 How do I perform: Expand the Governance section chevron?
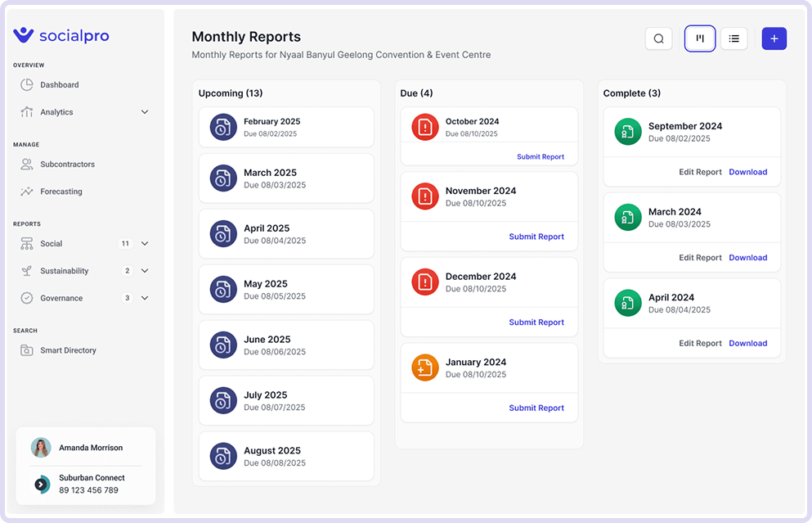(145, 298)
